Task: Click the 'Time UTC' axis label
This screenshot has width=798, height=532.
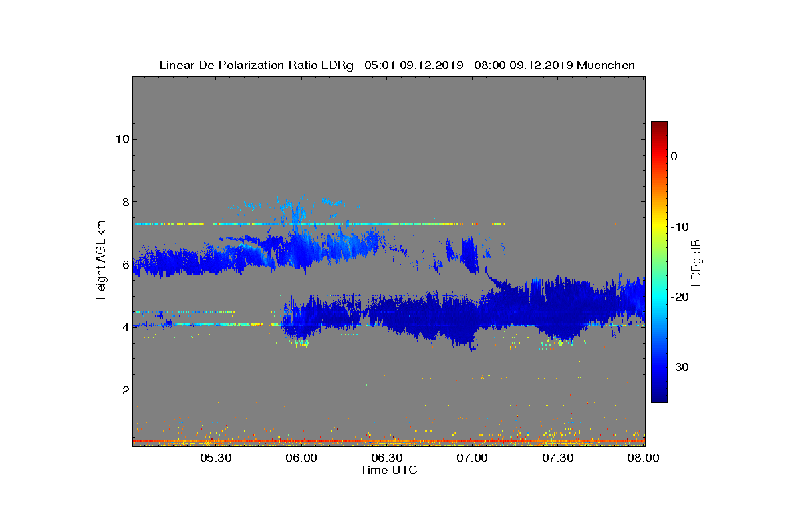Action: [x=388, y=470]
